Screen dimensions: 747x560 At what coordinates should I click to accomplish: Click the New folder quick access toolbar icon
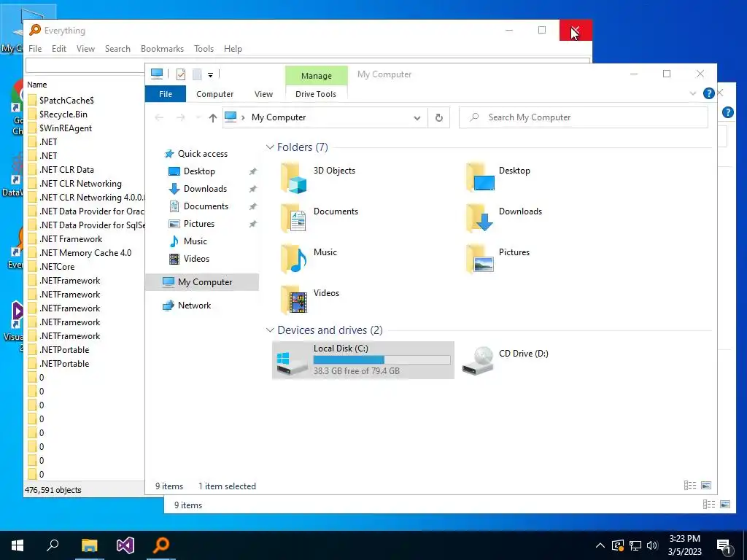pos(197,74)
